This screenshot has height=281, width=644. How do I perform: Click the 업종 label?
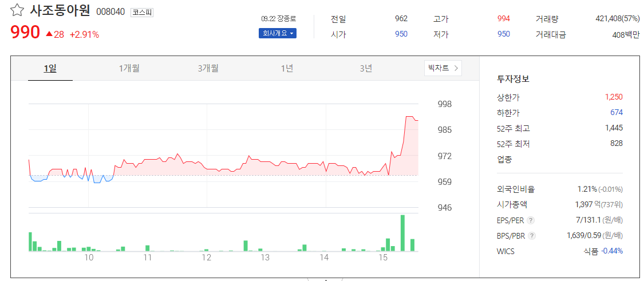504,160
